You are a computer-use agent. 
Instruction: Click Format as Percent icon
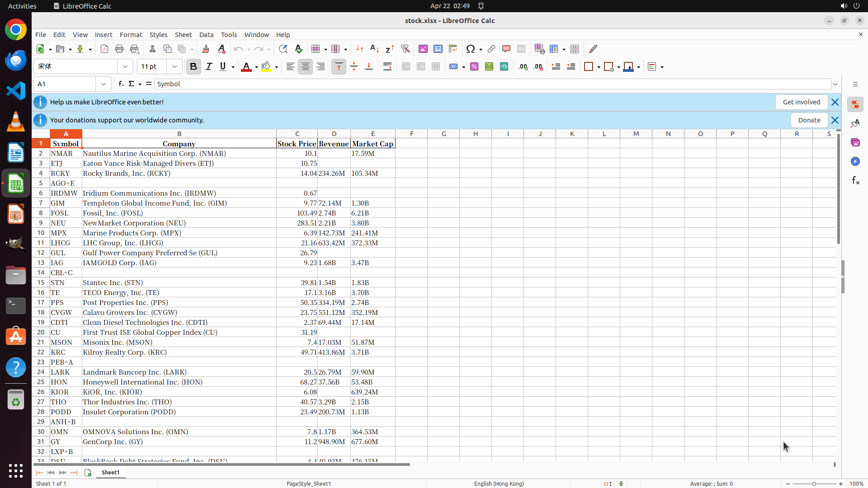coord(474,67)
